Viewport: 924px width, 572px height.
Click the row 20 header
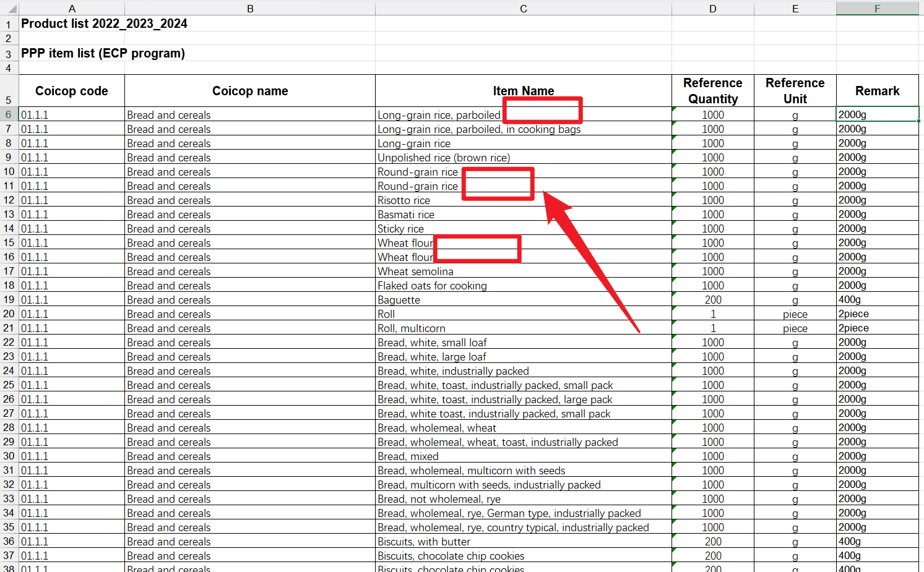tap(9, 314)
